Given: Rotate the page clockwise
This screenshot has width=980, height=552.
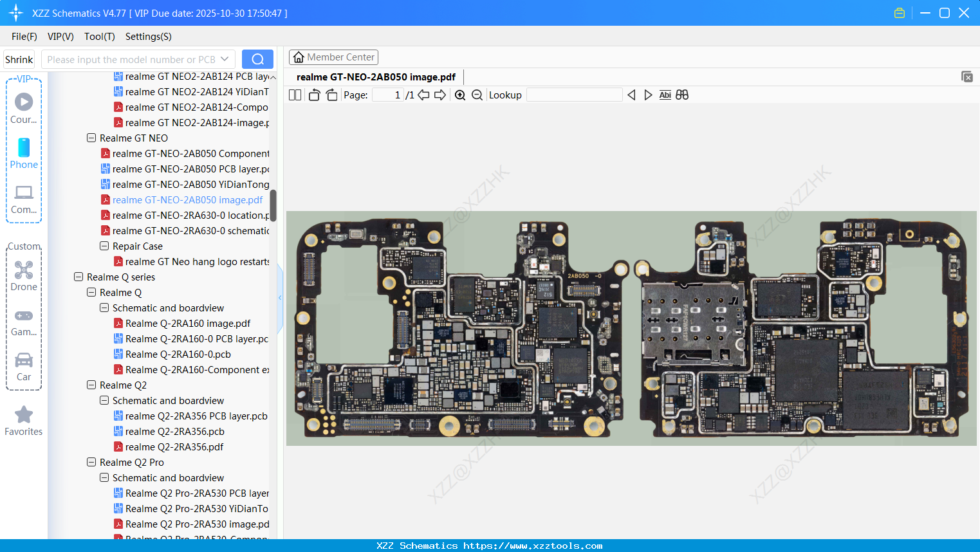Looking at the screenshot, I should point(331,95).
